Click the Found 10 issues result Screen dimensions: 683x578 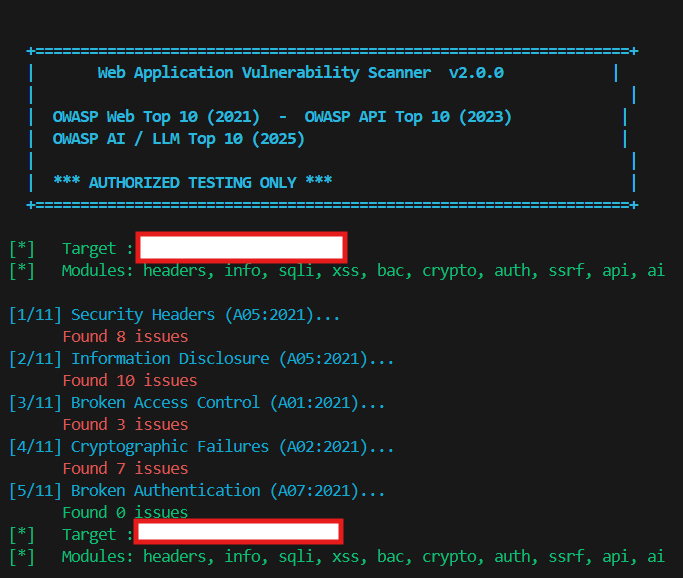point(130,381)
